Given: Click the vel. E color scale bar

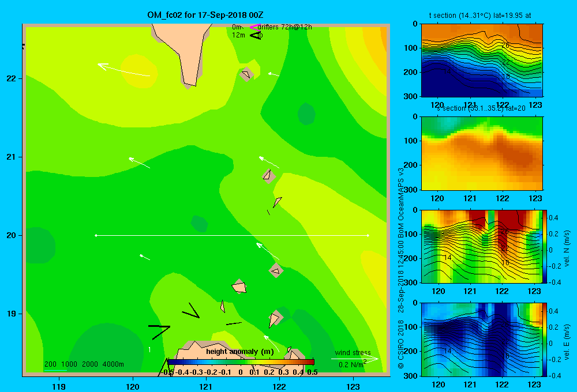Looking at the screenshot, I should (545, 340).
